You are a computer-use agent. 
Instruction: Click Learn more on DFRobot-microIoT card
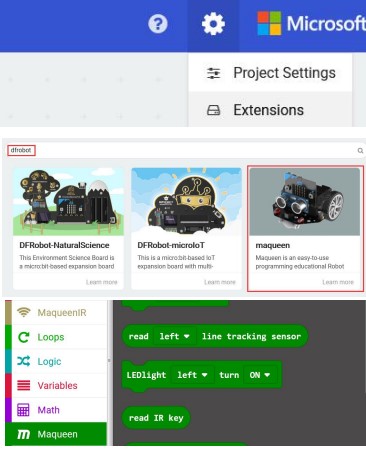(x=220, y=282)
